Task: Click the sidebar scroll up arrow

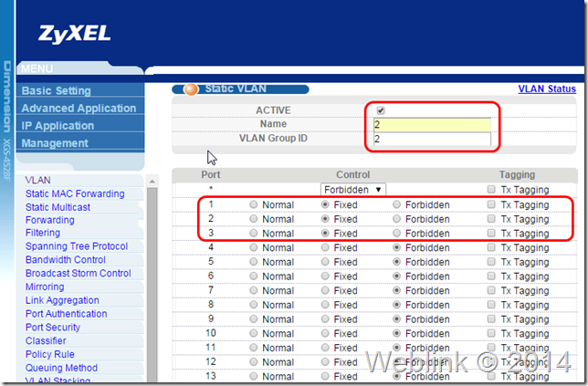Action: [152, 182]
